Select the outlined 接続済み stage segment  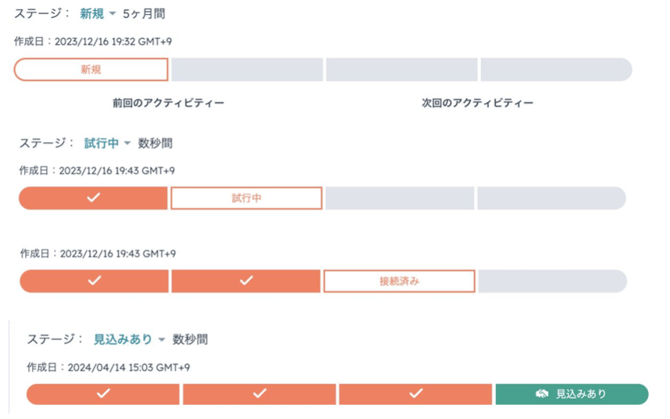tap(399, 281)
